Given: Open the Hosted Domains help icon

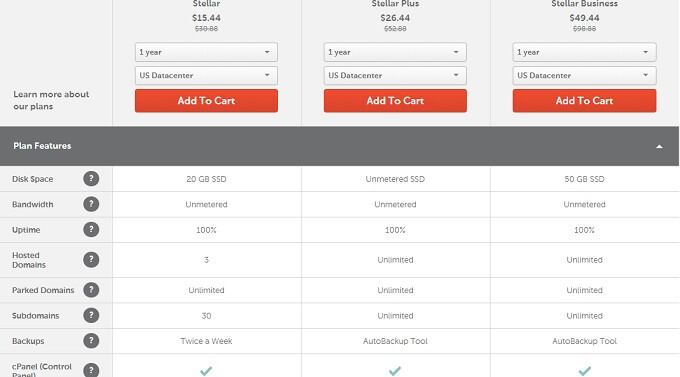Looking at the screenshot, I should click(91, 259).
